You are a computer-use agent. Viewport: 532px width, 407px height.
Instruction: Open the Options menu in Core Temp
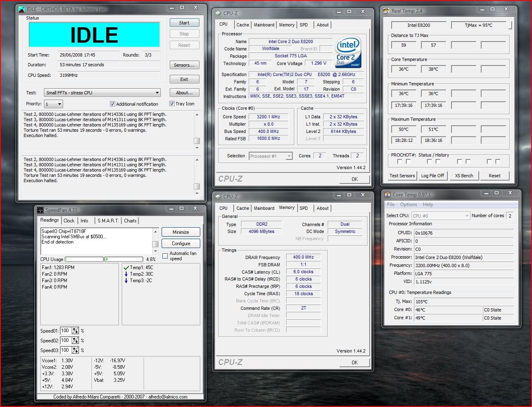(x=409, y=205)
